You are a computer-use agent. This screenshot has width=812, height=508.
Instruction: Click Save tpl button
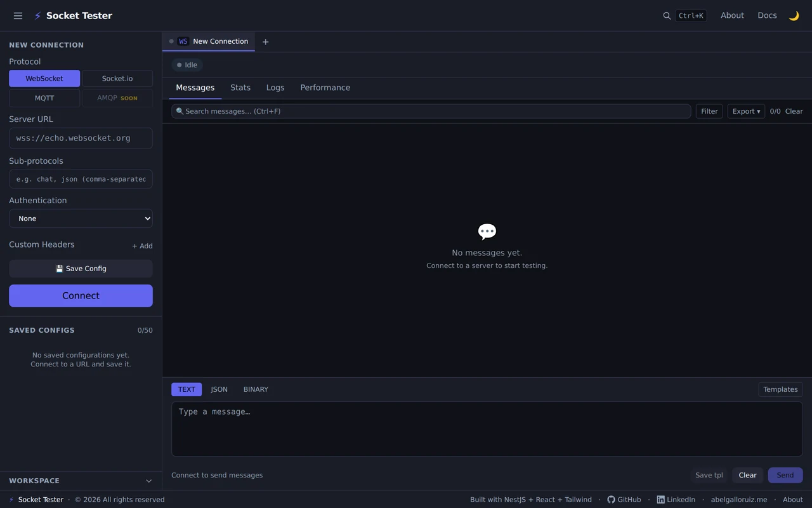tap(709, 475)
